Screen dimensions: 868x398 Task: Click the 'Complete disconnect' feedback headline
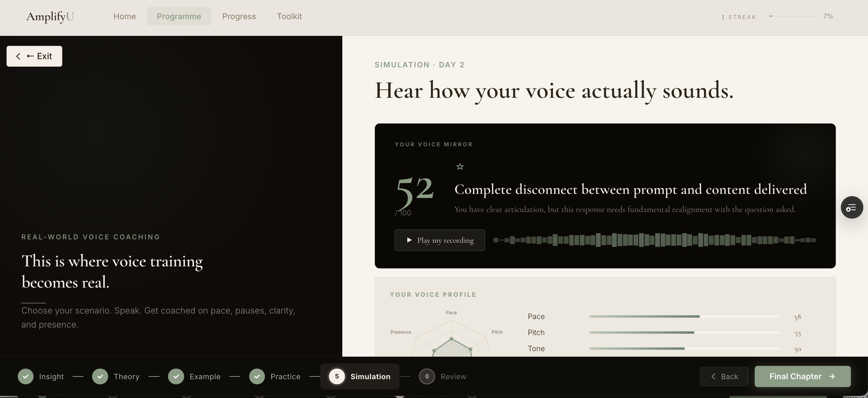click(630, 189)
